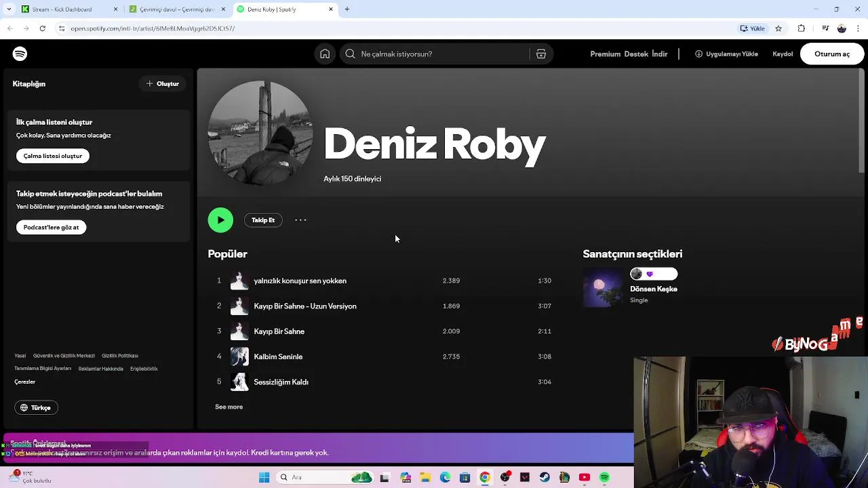This screenshot has width=868, height=488.
Task: Follow artist with Takip Et button
Action: 263,220
